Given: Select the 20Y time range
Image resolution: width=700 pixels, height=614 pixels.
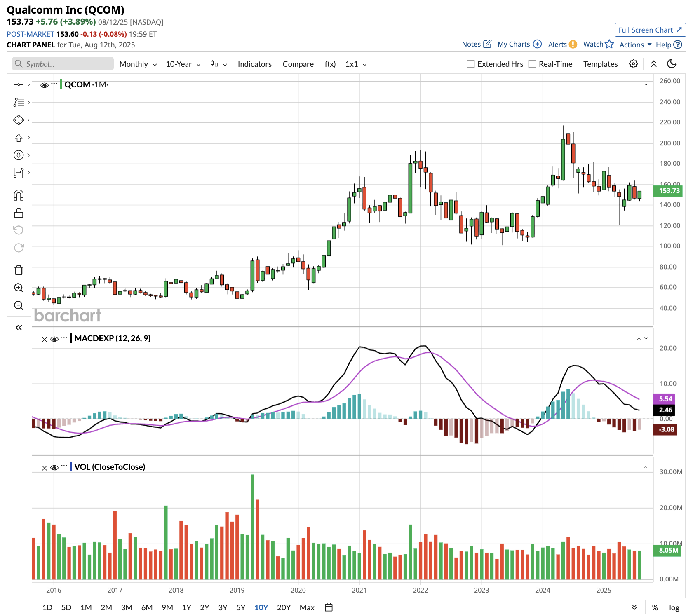Looking at the screenshot, I should coord(284,607).
